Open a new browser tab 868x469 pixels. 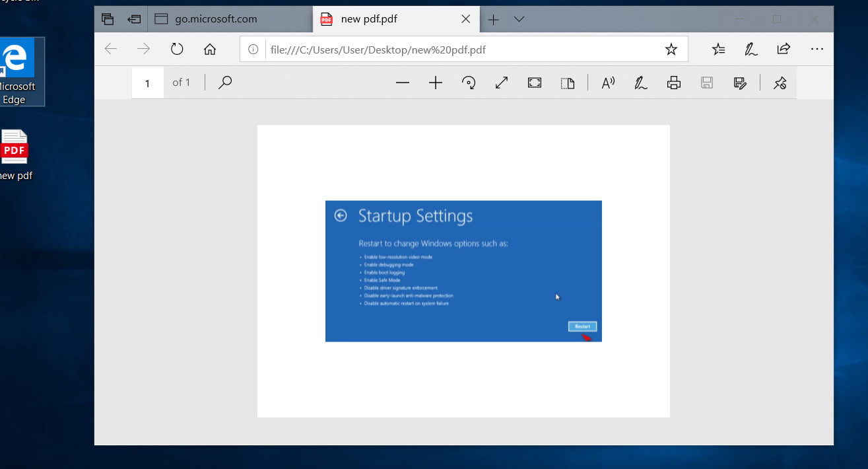tap(493, 19)
